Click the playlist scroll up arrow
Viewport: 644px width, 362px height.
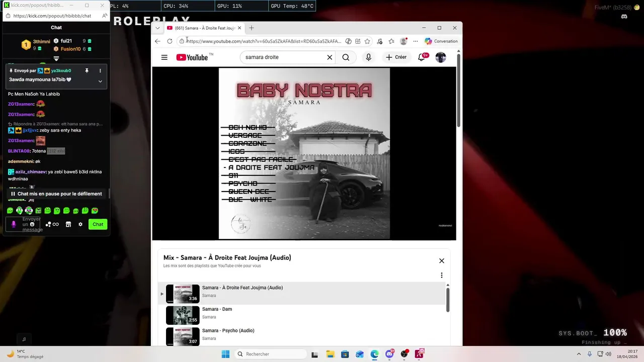point(448,285)
